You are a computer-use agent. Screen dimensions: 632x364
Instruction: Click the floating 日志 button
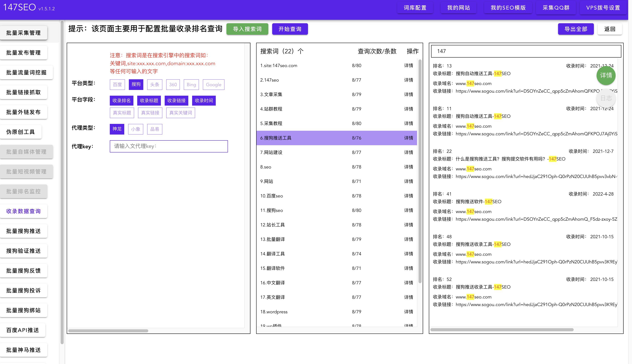[606, 98]
